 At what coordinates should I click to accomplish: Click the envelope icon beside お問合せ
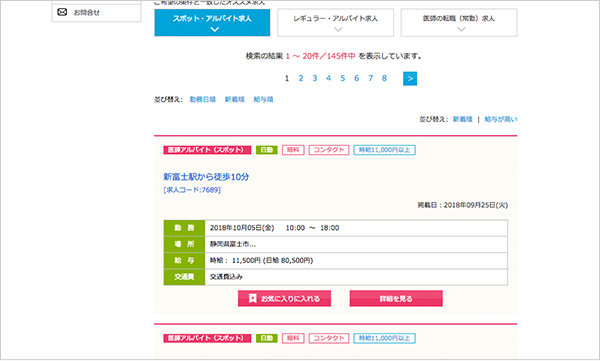[62, 12]
